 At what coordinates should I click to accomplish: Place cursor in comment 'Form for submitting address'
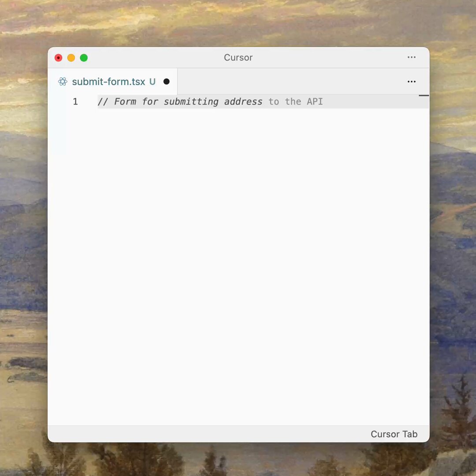click(x=188, y=101)
